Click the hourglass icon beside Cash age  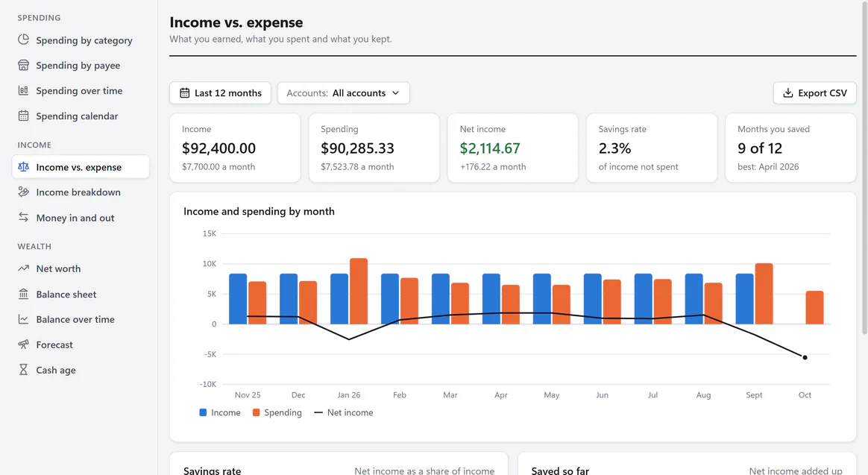[23, 369]
